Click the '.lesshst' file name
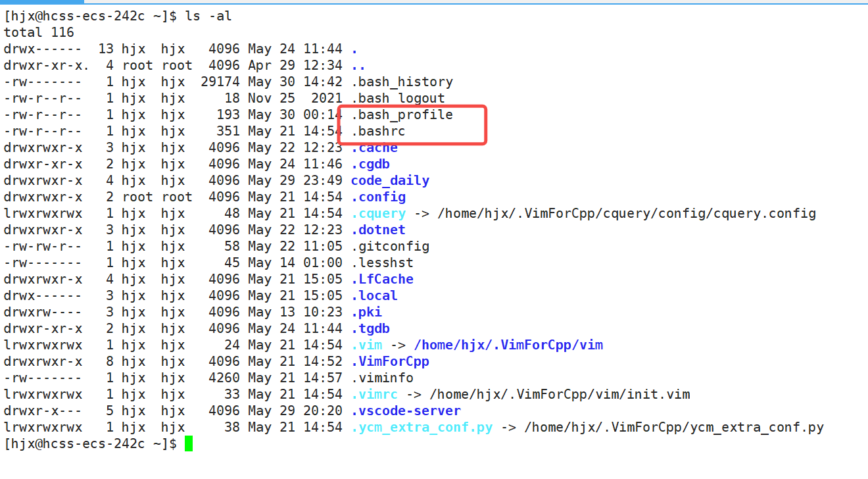This screenshot has height=479, width=868. point(382,263)
